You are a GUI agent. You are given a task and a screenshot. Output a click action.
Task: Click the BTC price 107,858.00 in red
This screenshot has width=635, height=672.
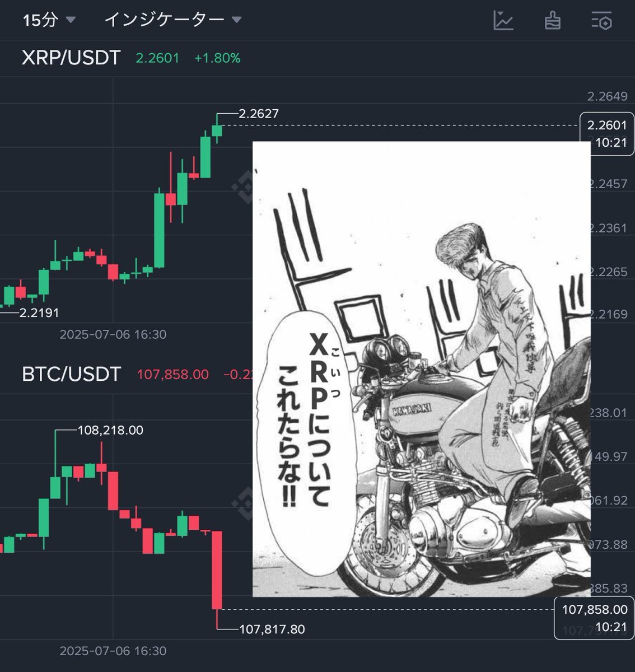tap(173, 374)
